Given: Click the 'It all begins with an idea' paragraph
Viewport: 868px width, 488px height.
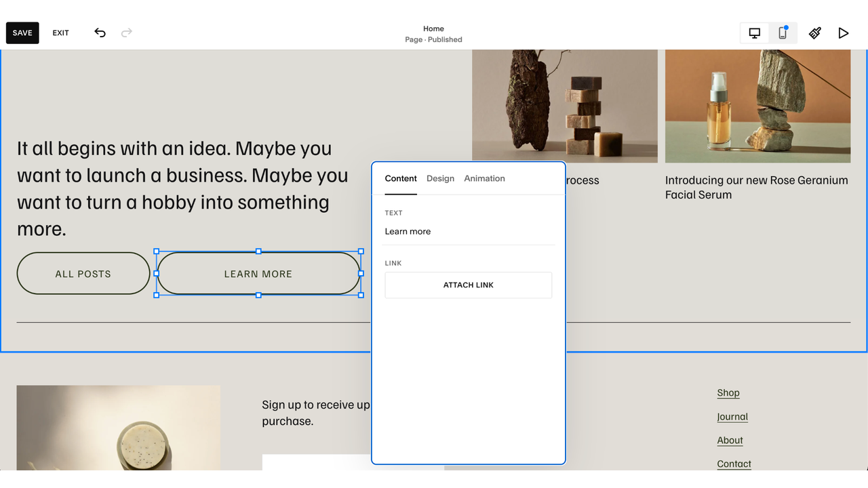Looking at the screenshot, I should 182,188.
